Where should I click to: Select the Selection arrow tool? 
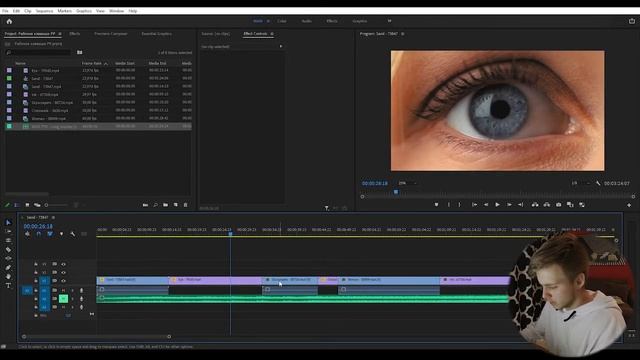(x=8, y=222)
